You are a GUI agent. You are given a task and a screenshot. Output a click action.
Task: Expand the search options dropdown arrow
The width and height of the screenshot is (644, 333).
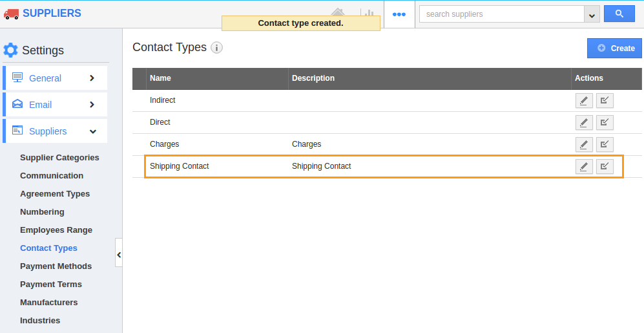(x=592, y=14)
